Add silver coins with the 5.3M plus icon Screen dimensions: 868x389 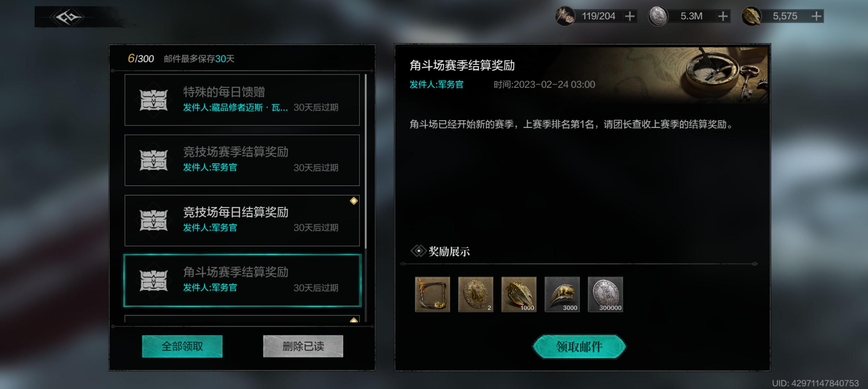[x=723, y=16]
